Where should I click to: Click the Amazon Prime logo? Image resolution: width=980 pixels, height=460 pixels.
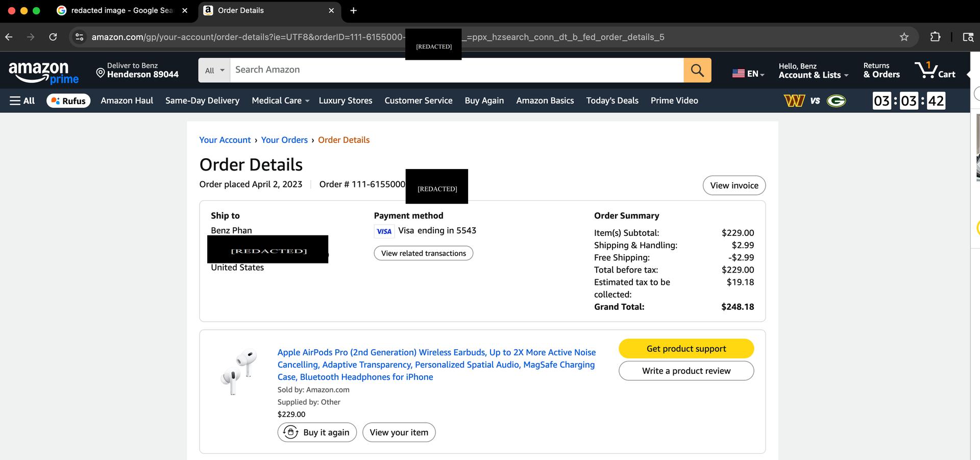(x=43, y=71)
